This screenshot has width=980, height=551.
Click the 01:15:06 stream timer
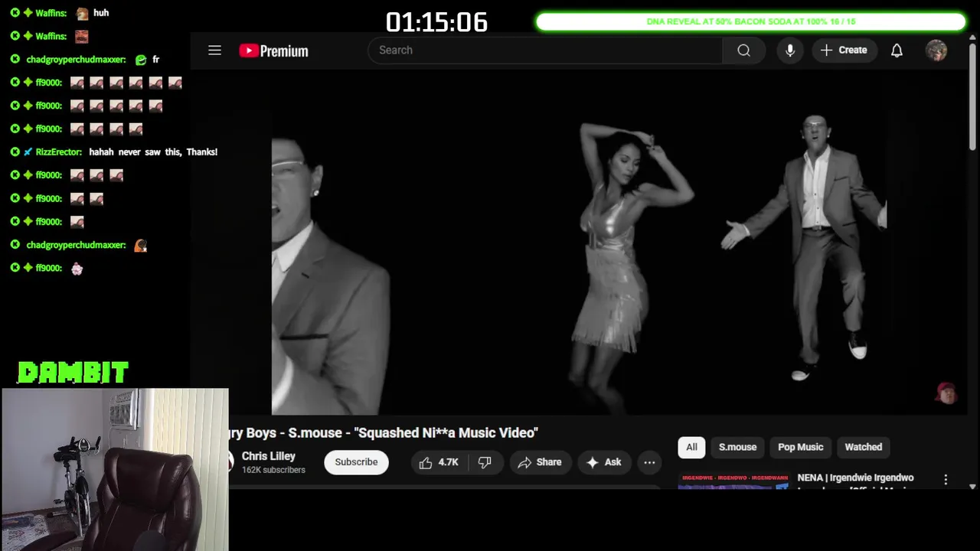coord(436,22)
